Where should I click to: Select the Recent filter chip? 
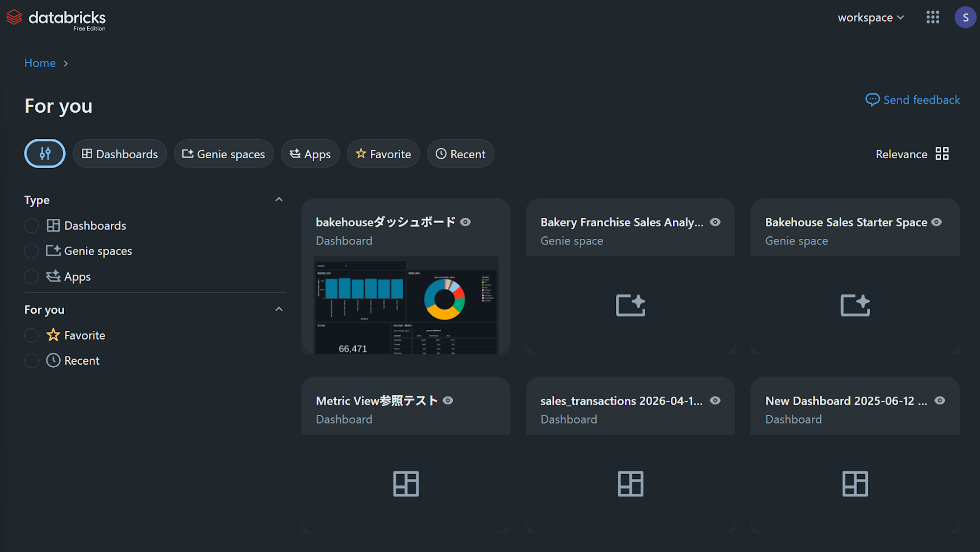(460, 154)
